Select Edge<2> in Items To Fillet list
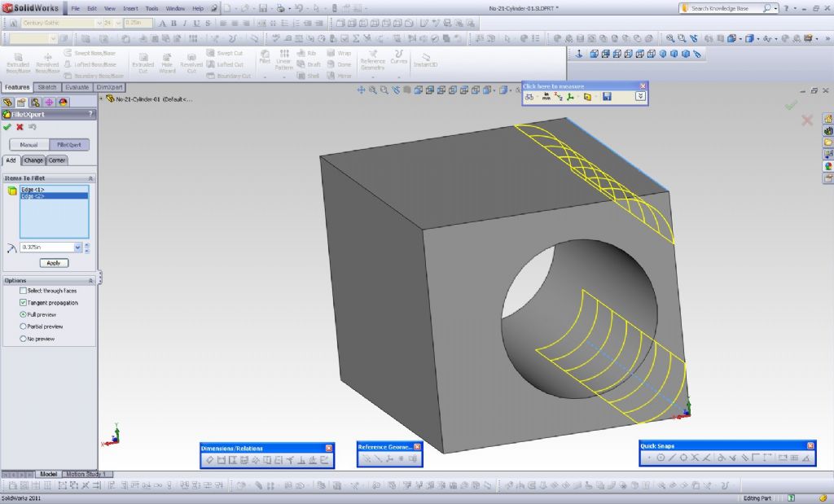834x504 pixels. tap(54, 196)
